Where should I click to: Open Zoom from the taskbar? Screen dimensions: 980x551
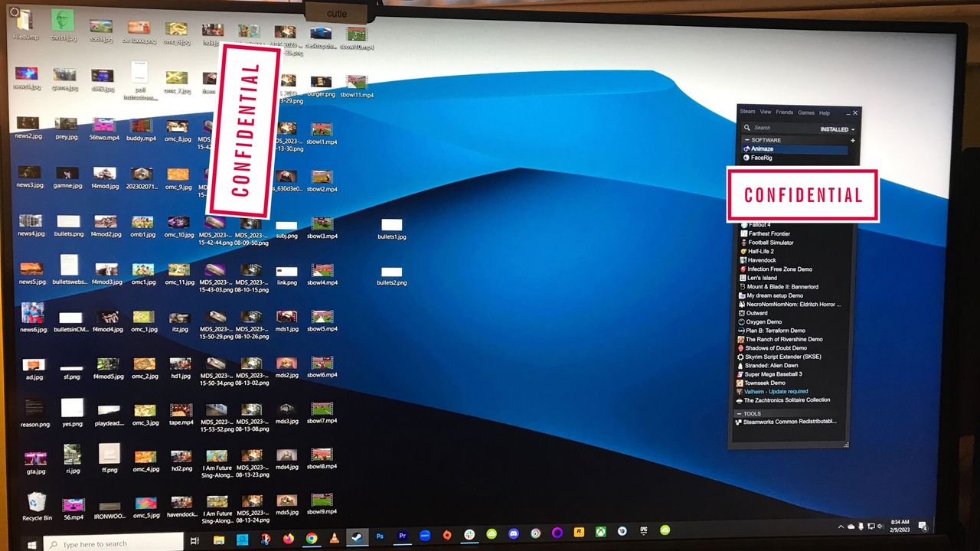tap(425, 536)
